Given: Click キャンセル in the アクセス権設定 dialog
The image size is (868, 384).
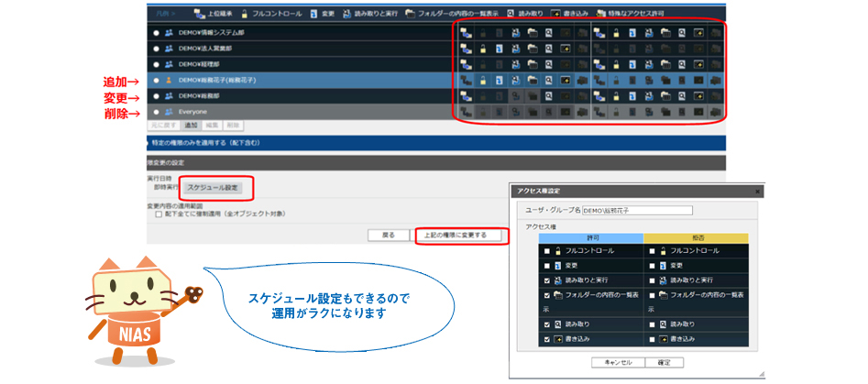Looking at the screenshot, I should [x=619, y=363].
